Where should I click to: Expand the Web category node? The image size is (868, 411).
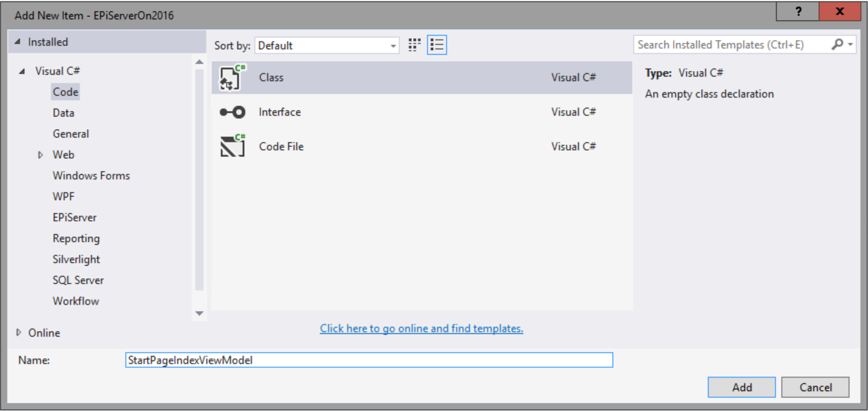41,155
